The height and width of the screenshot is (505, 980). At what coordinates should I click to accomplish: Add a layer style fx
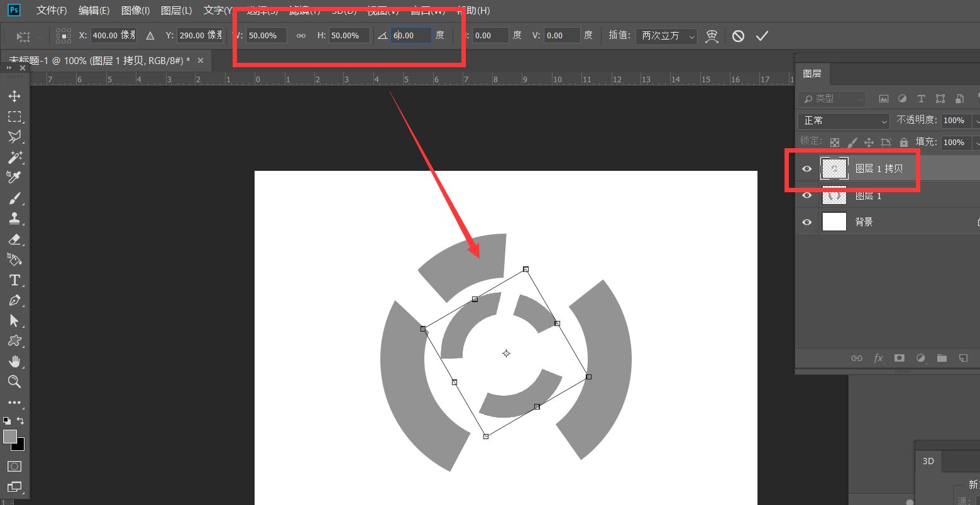(x=878, y=358)
